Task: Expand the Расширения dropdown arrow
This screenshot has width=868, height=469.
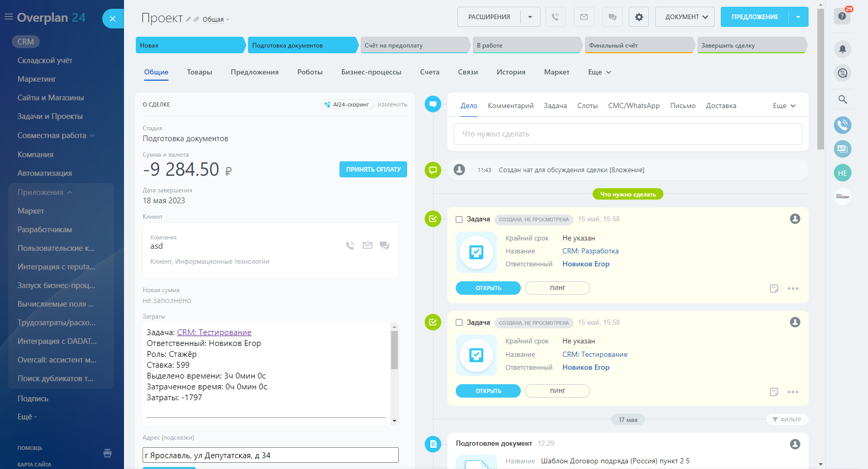Action: coord(530,17)
